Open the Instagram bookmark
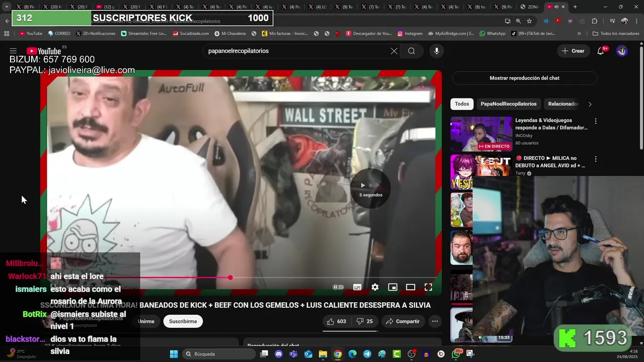The image size is (644, 362). pos(410,34)
